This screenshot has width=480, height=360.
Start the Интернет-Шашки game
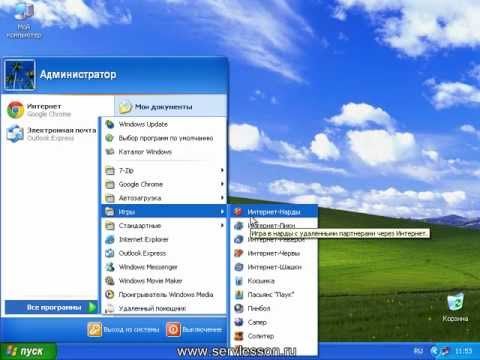[x=274, y=267]
